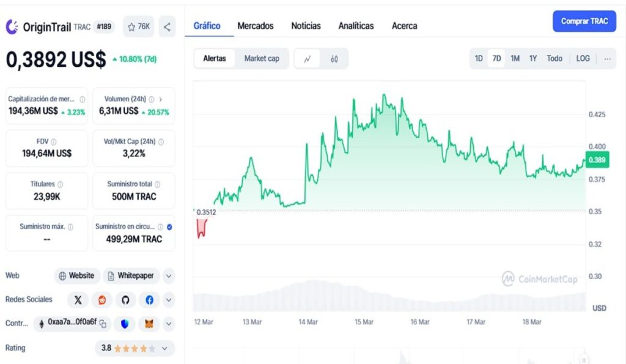Screen dimensions: 626x364
Task: Open the Noticias tab
Action: click(306, 26)
